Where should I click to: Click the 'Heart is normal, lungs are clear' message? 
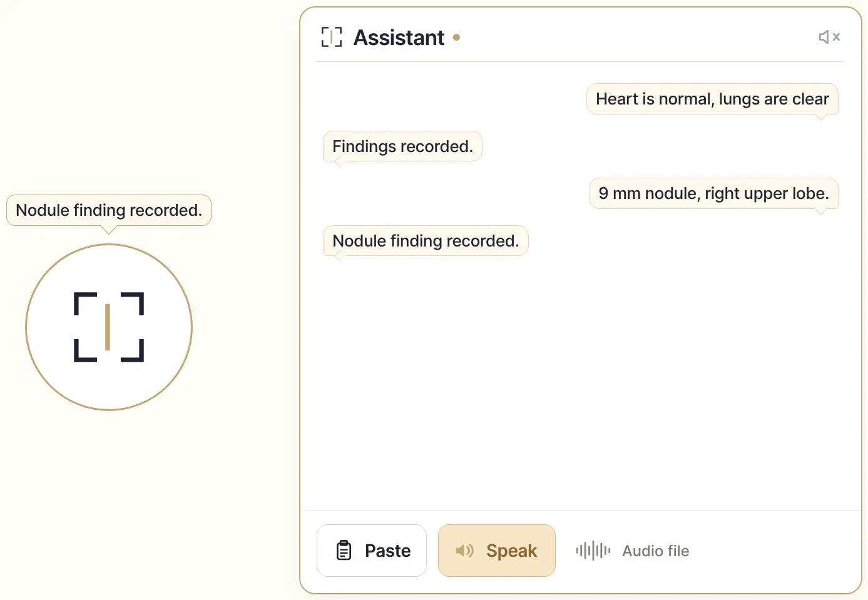(x=712, y=99)
